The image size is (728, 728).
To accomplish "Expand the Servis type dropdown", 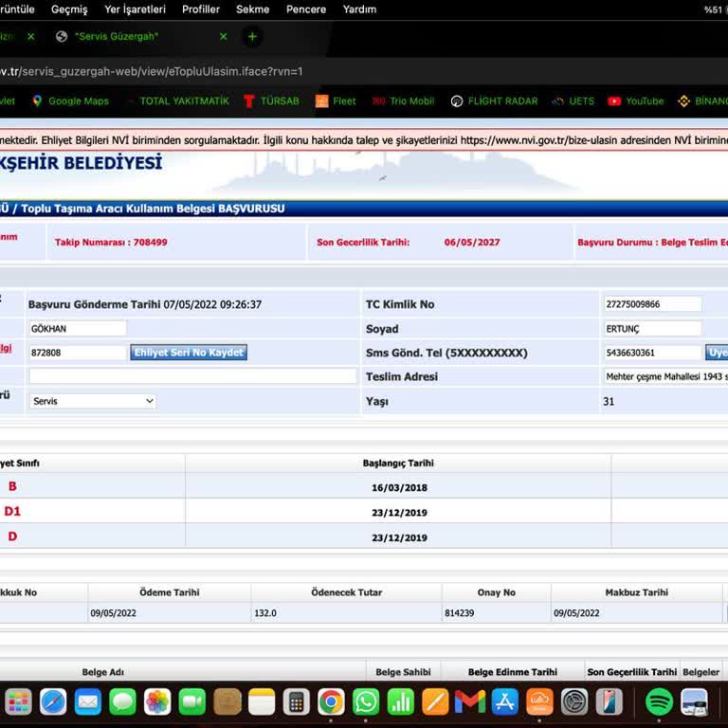I will click(93, 401).
